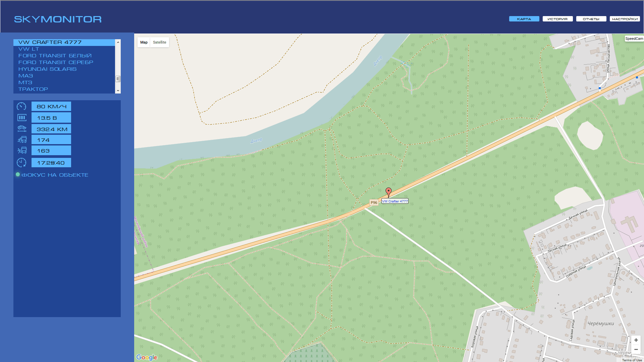Click vehicle list scroll down arrow

pyautogui.click(x=118, y=91)
